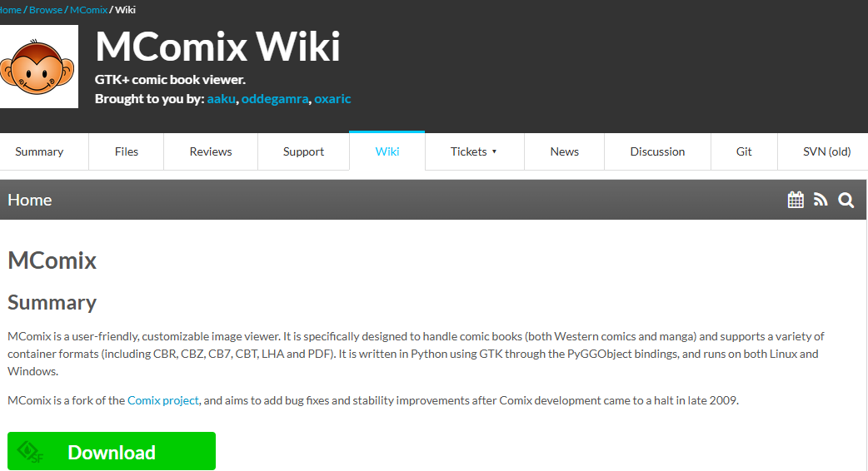The height and width of the screenshot is (471, 868).
Task: Click the SourceForge icon on Download button
Action: click(x=31, y=452)
